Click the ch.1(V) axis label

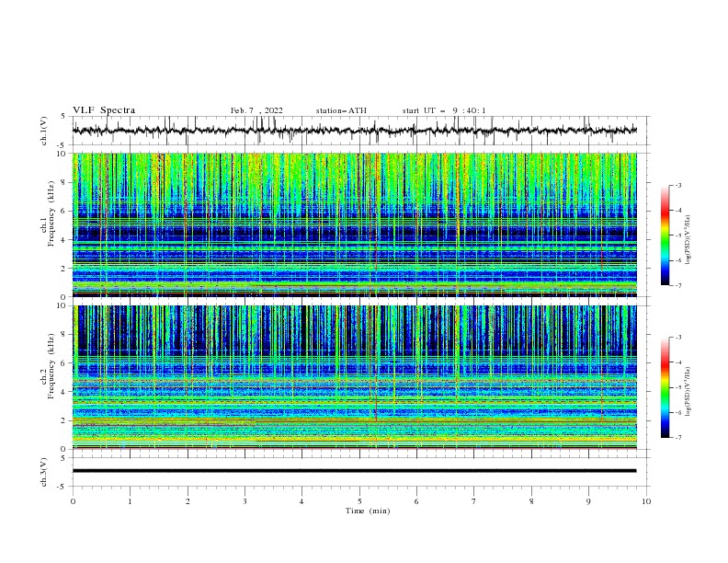coord(44,131)
